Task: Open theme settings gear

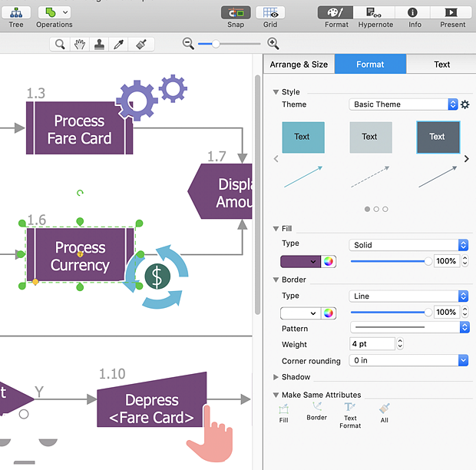Action: (x=465, y=104)
